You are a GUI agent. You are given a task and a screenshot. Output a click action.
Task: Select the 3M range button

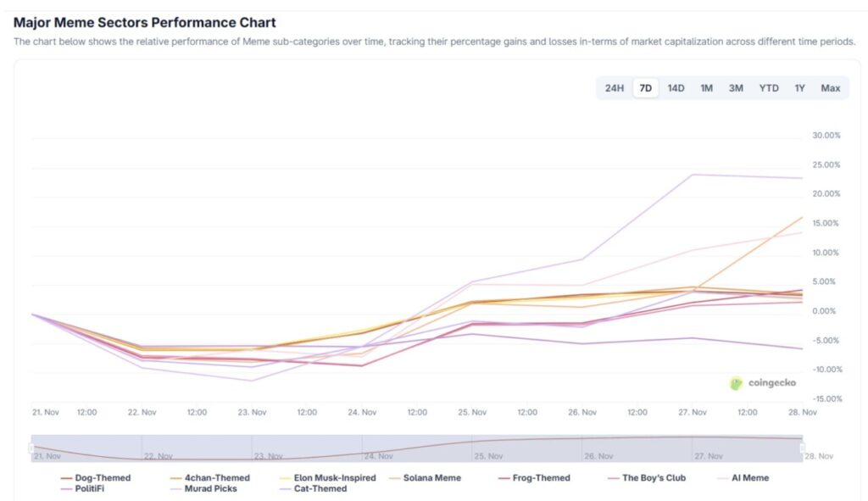[x=736, y=88]
